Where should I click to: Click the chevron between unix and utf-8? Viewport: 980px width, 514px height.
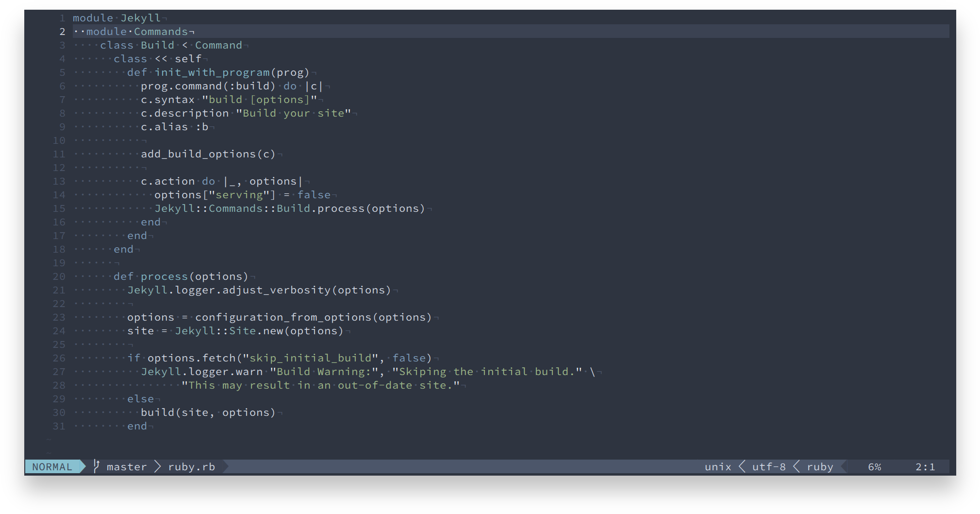(x=742, y=466)
